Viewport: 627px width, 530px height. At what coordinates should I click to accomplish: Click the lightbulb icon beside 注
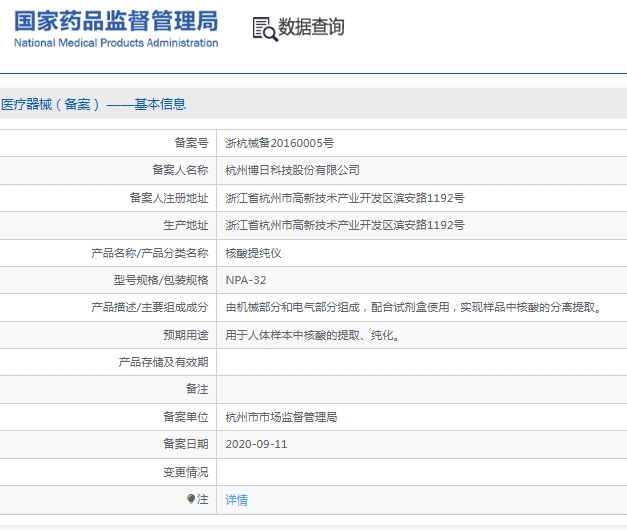191,499
